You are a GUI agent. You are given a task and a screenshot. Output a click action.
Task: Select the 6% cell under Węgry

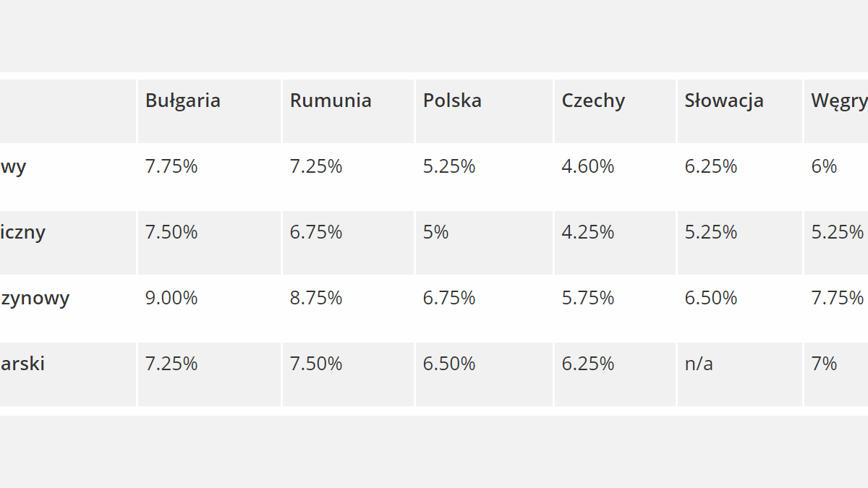pos(824,166)
